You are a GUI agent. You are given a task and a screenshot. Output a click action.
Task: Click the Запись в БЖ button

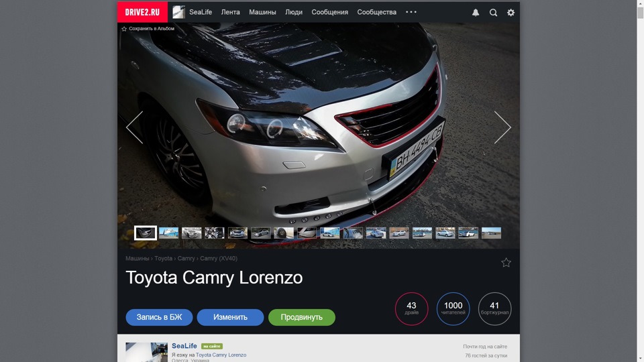(x=159, y=317)
